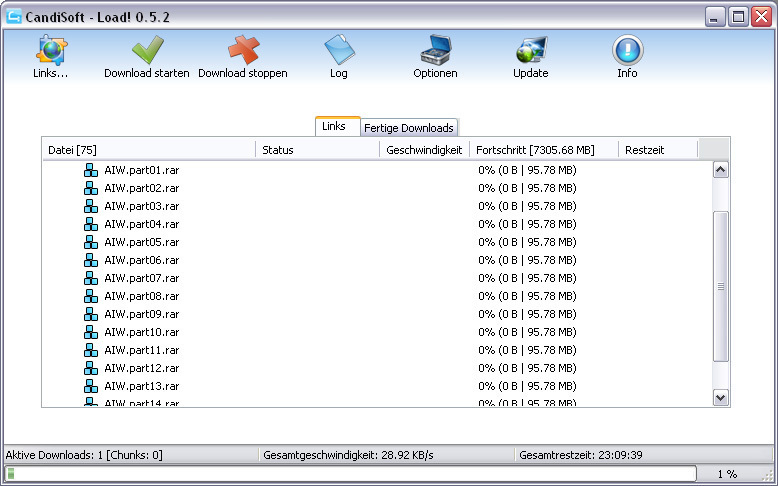
Task: Click the scrollbar up arrow in file list
Action: point(720,170)
